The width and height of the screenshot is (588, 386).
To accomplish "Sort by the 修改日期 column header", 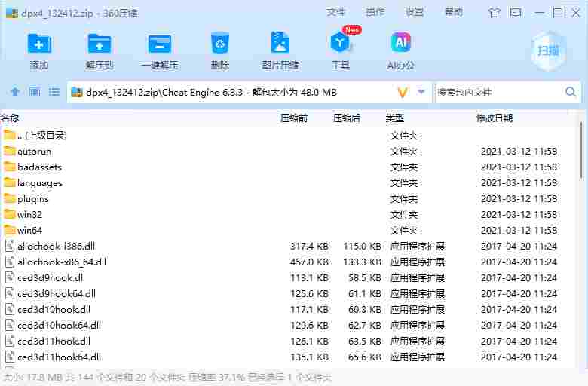I will tap(495, 118).
